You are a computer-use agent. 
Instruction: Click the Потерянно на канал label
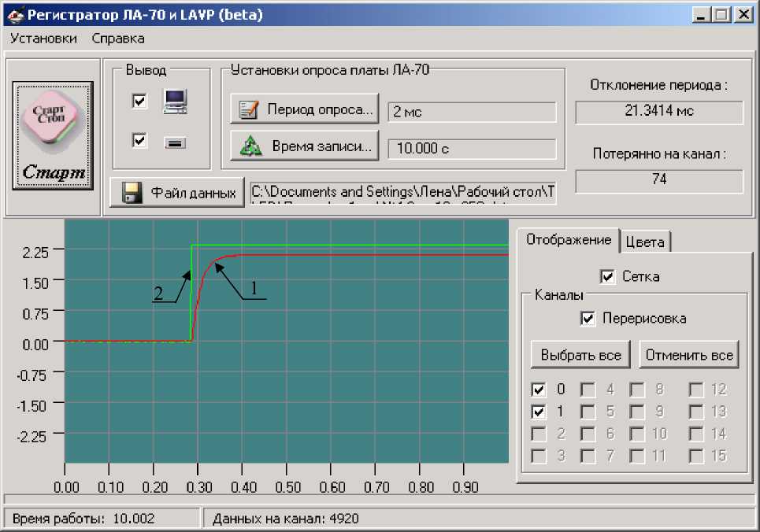point(658,154)
